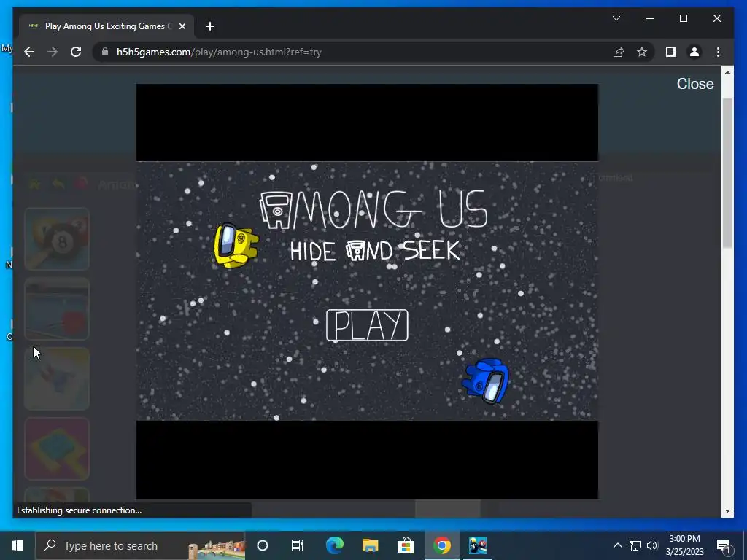Open Cortana from the taskbar
747x560 pixels.
[263, 545]
